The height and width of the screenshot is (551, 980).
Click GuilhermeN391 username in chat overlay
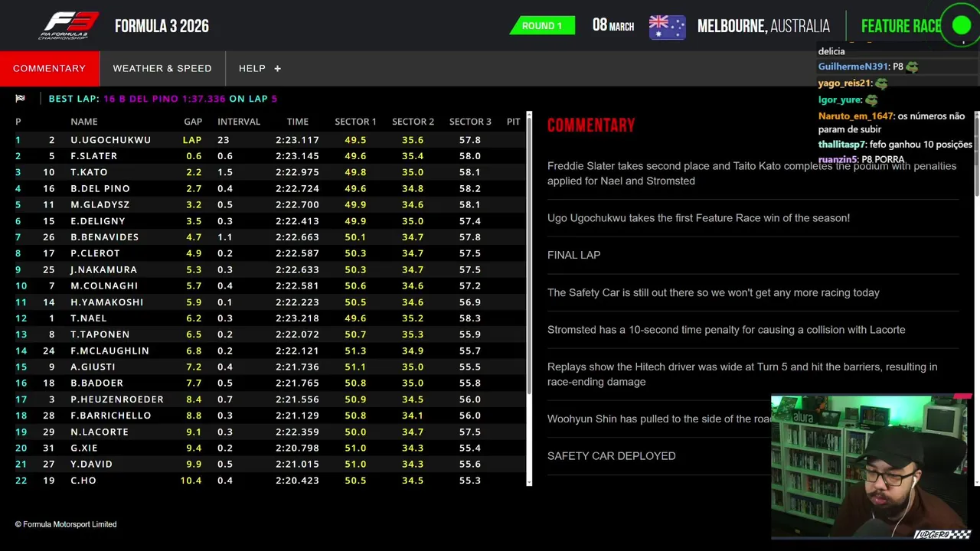coord(853,67)
